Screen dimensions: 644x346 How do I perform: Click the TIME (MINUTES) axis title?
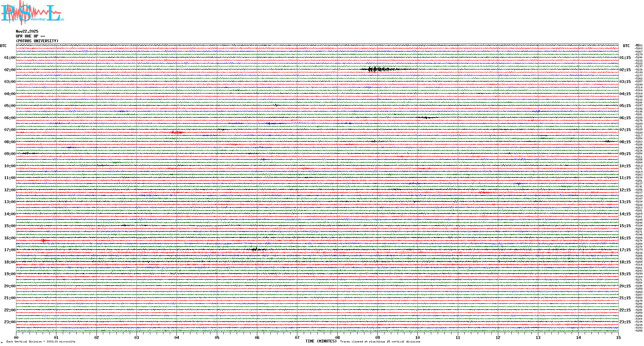tap(321, 341)
